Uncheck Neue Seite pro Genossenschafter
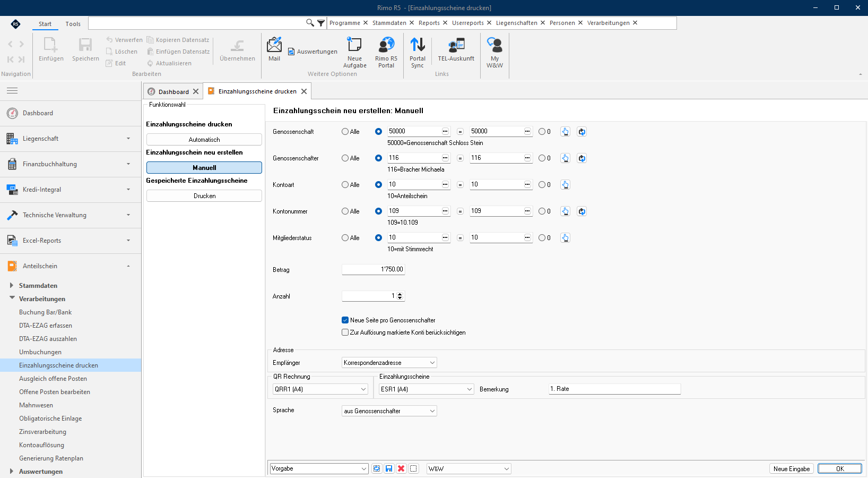The image size is (868, 478). [x=345, y=320]
